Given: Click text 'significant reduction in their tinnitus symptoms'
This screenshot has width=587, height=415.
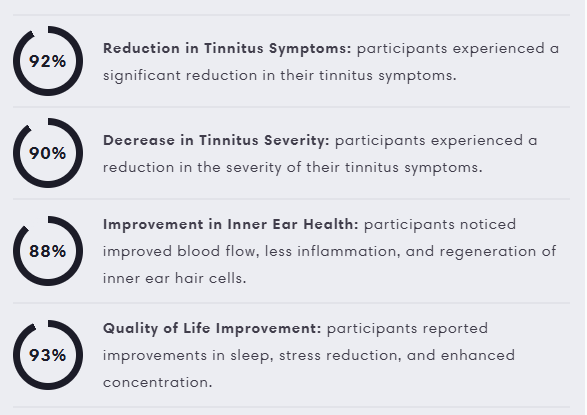Looking at the screenshot, I should point(278,76).
